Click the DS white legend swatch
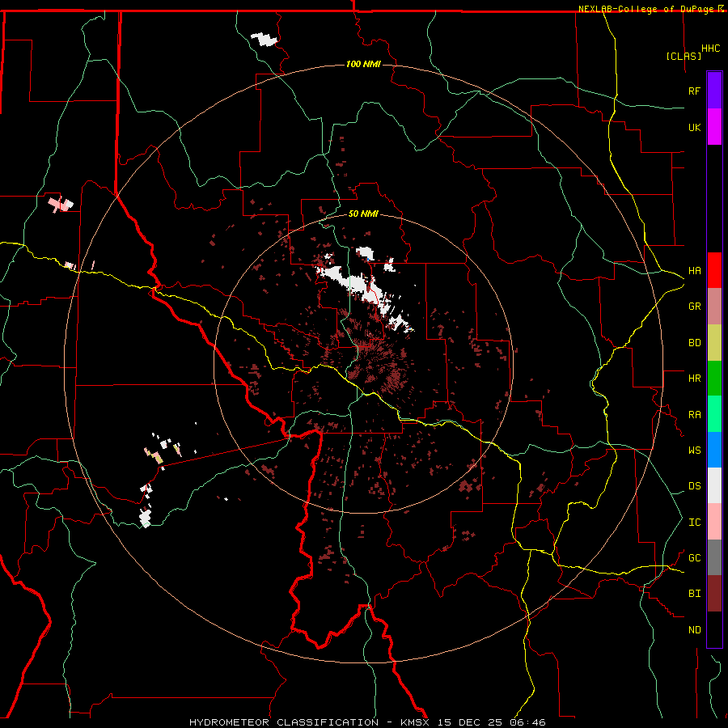The height and width of the screenshot is (728, 728). point(714,485)
